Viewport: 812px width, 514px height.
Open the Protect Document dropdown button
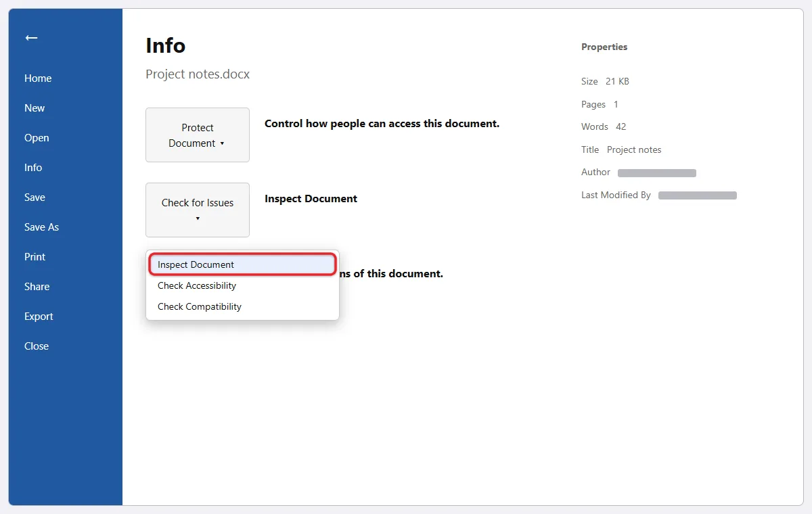tap(198, 135)
